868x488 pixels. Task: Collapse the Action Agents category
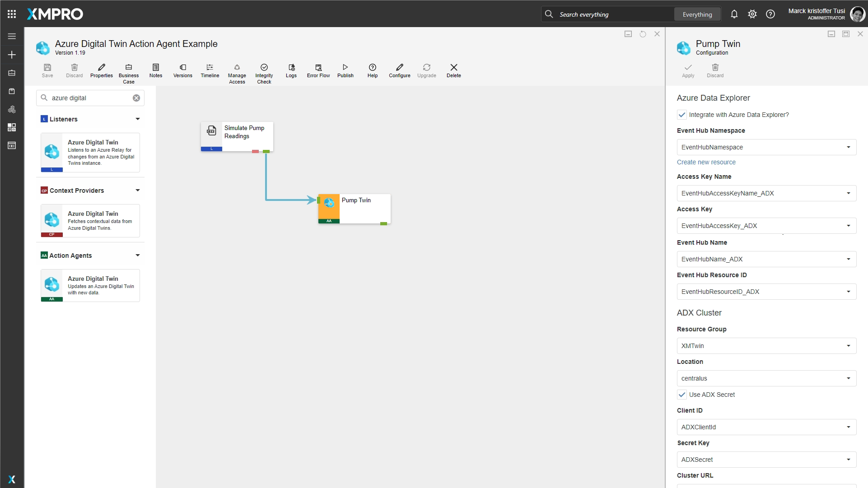tap(137, 256)
